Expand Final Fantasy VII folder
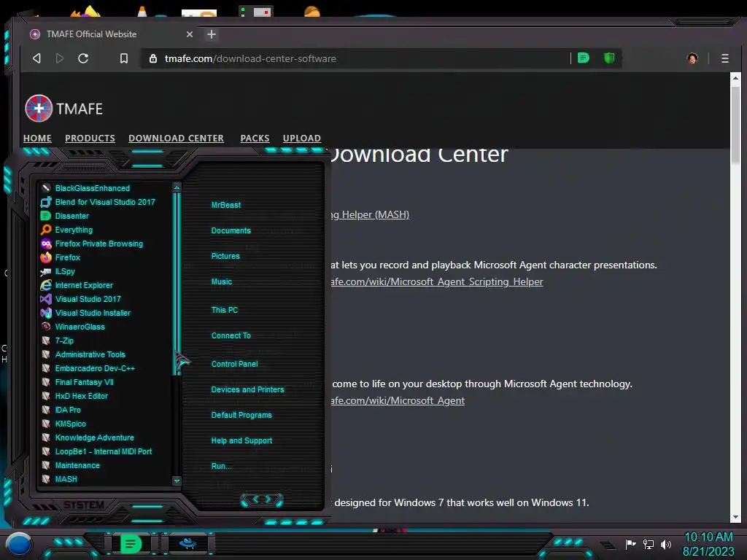 (x=77, y=381)
